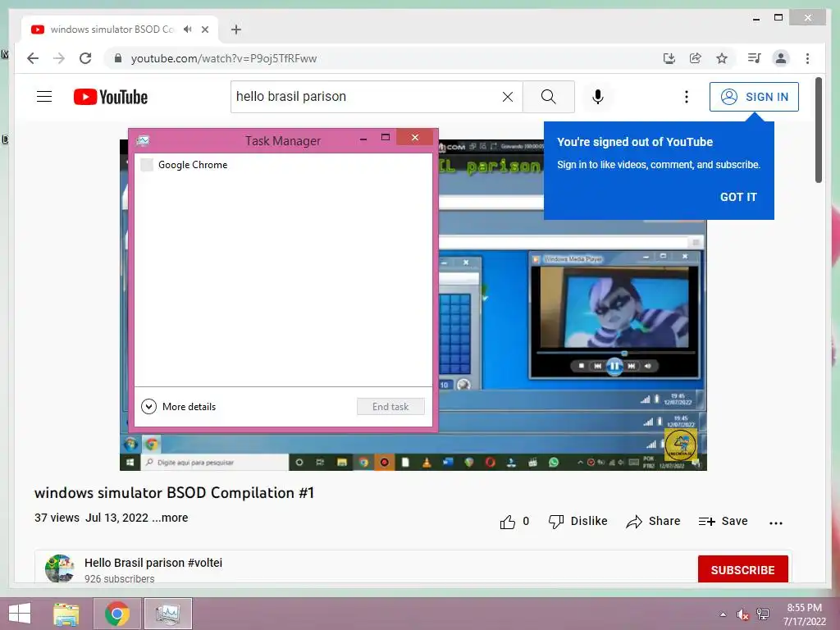Click End task in Task Manager

390,407
